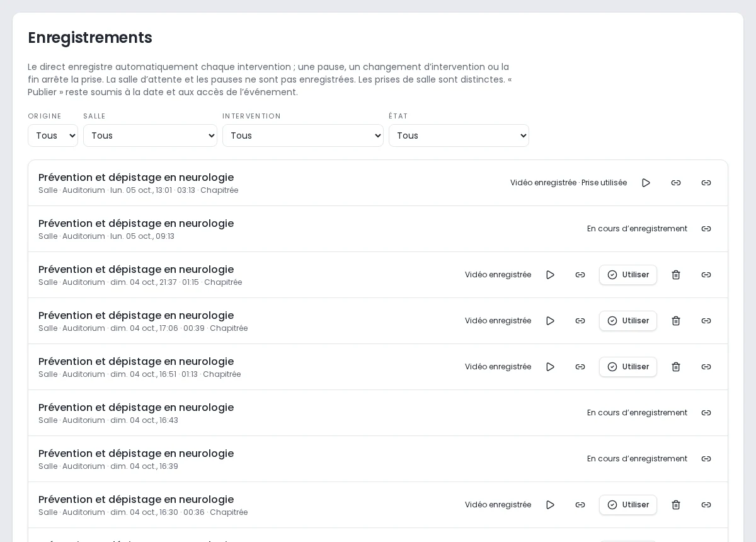Play the dim. 04 oct. 21:37 recording
Image resolution: width=756 pixels, height=542 pixels.
coord(550,275)
